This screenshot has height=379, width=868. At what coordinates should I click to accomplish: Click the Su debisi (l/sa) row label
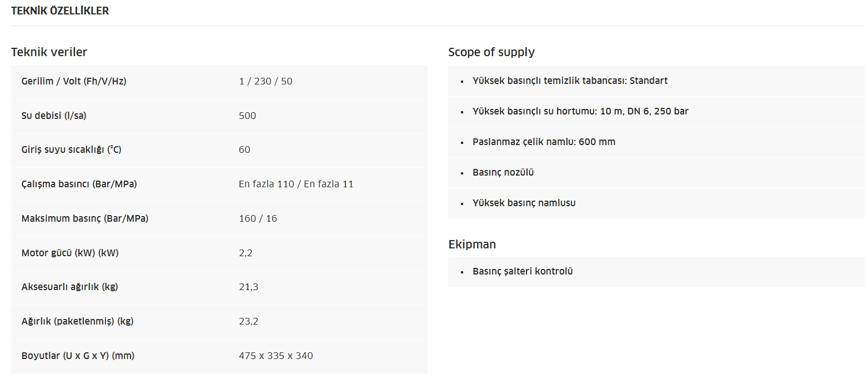[x=54, y=116]
